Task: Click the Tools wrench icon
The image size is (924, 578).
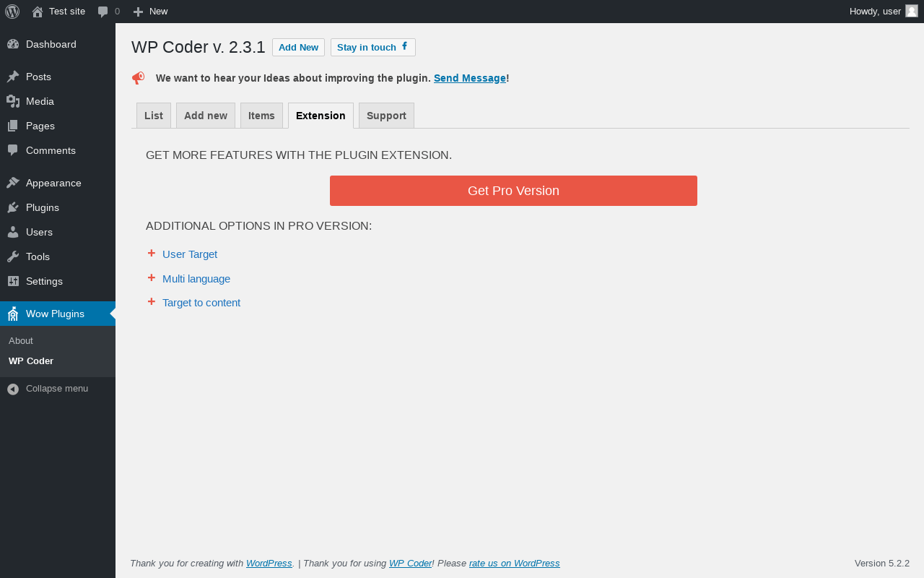Action: (13, 256)
